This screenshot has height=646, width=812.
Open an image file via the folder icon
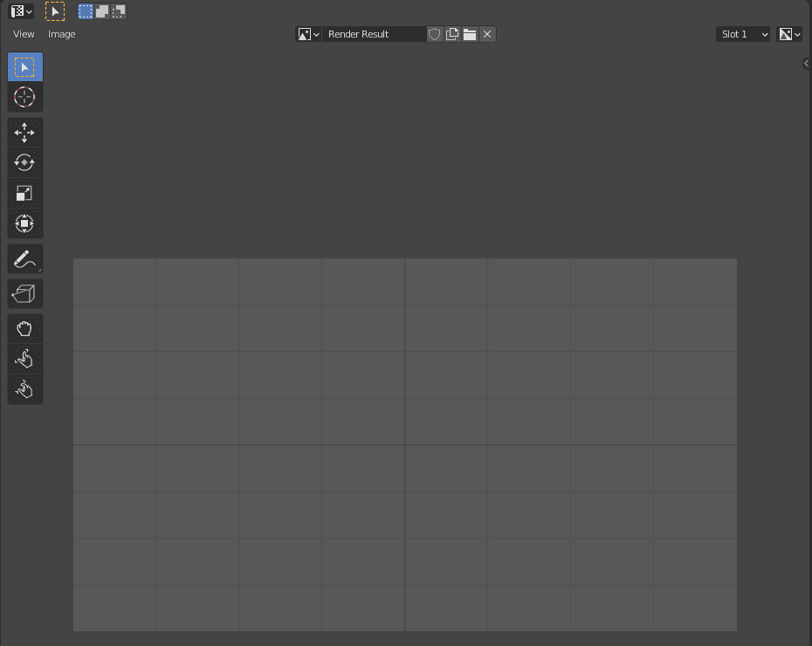pyautogui.click(x=469, y=34)
